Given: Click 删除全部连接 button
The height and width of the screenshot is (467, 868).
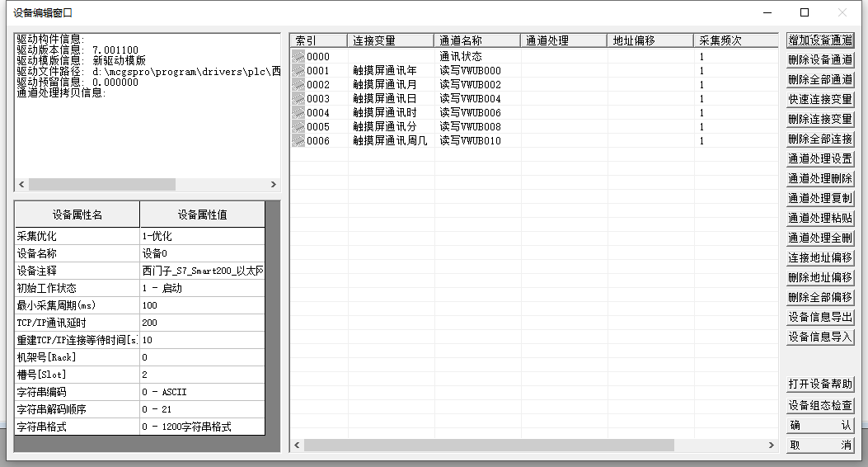Looking at the screenshot, I should (820, 139).
